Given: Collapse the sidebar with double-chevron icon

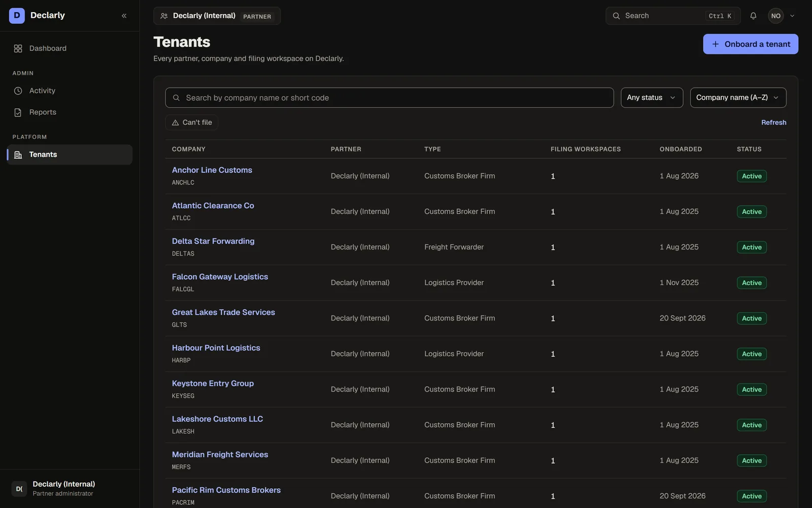Looking at the screenshot, I should (124, 16).
